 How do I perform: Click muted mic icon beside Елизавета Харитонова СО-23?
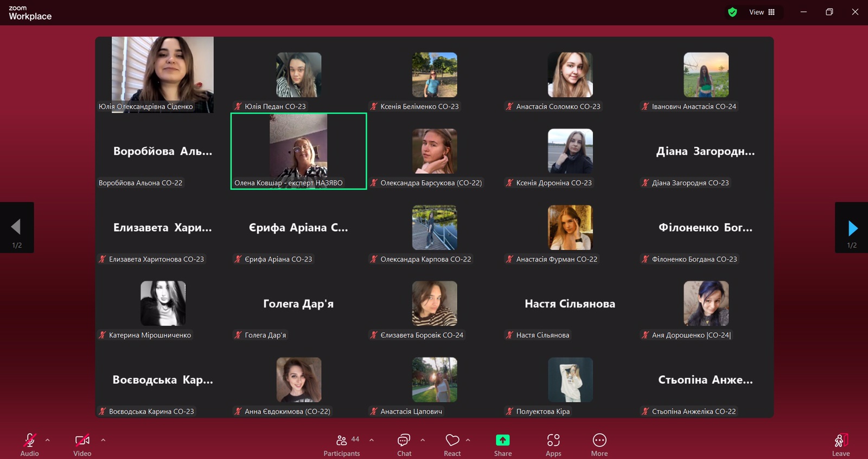(x=102, y=259)
